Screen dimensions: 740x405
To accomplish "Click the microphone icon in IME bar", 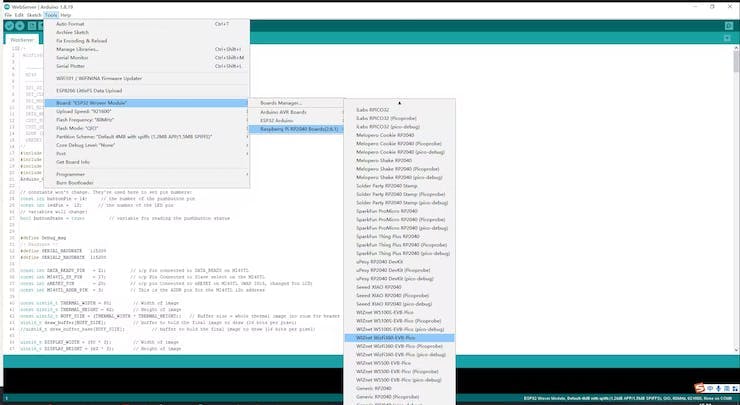I will click(718, 388).
